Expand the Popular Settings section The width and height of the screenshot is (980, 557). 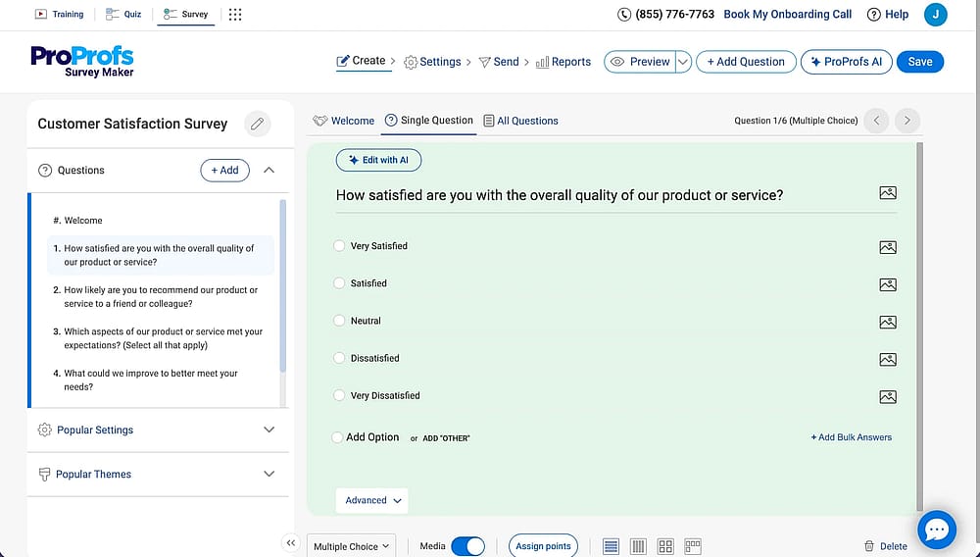tap(269, 430)
